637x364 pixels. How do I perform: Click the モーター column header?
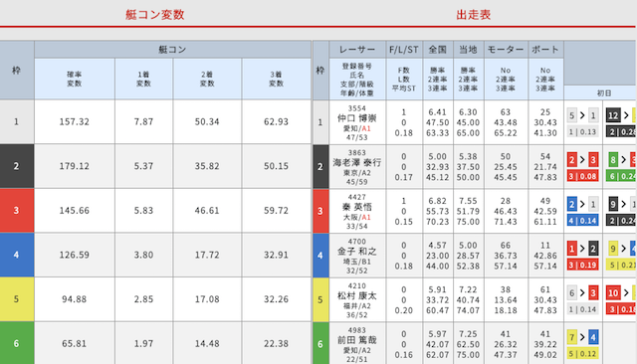click(506, 50)
